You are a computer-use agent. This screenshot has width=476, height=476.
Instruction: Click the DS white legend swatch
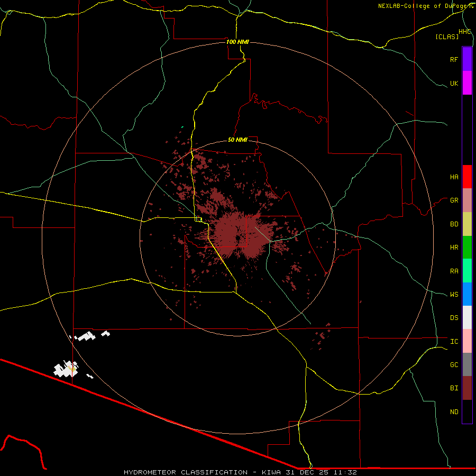click(x=467, y=317)
